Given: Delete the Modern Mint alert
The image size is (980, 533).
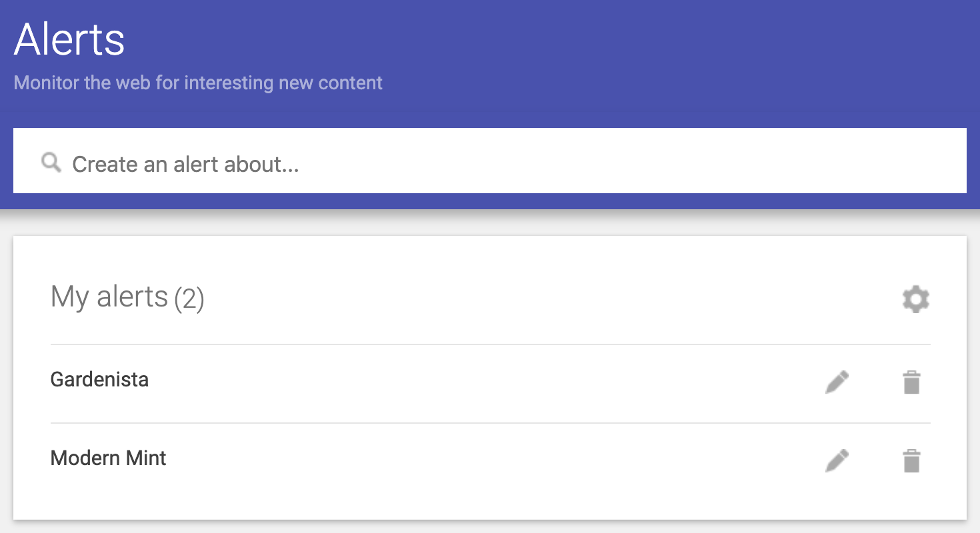Looking at the screenshot, I should pos(911,460).
